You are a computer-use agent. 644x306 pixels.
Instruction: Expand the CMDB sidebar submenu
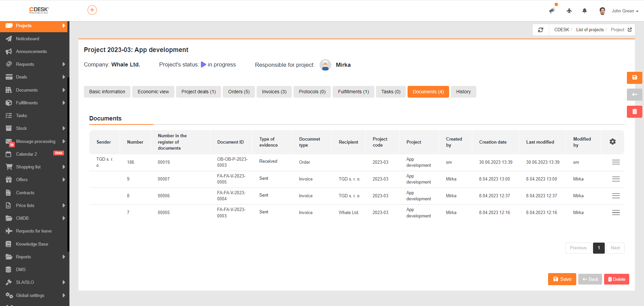click(63, 218)
